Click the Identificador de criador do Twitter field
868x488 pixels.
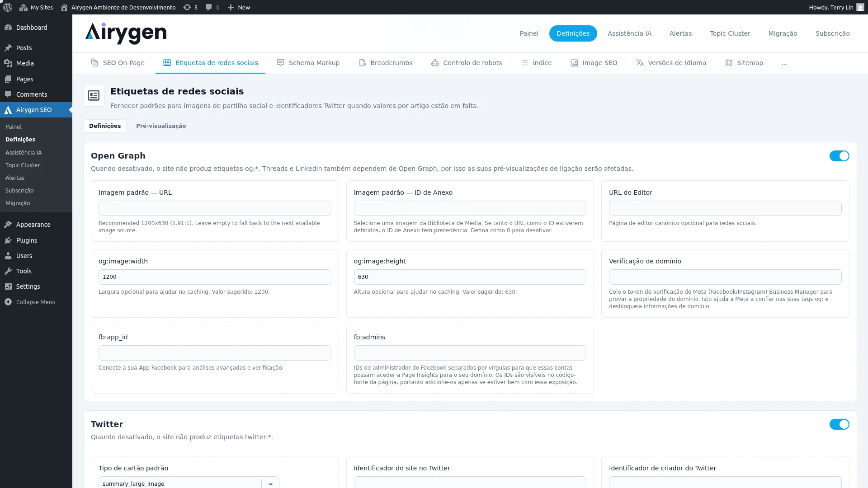coord(725,482)
